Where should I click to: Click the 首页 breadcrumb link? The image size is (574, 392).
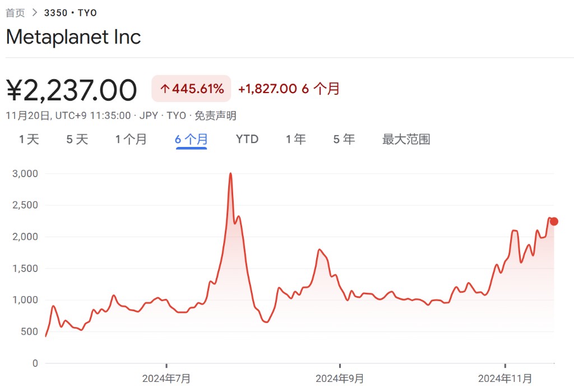(15, 13)
